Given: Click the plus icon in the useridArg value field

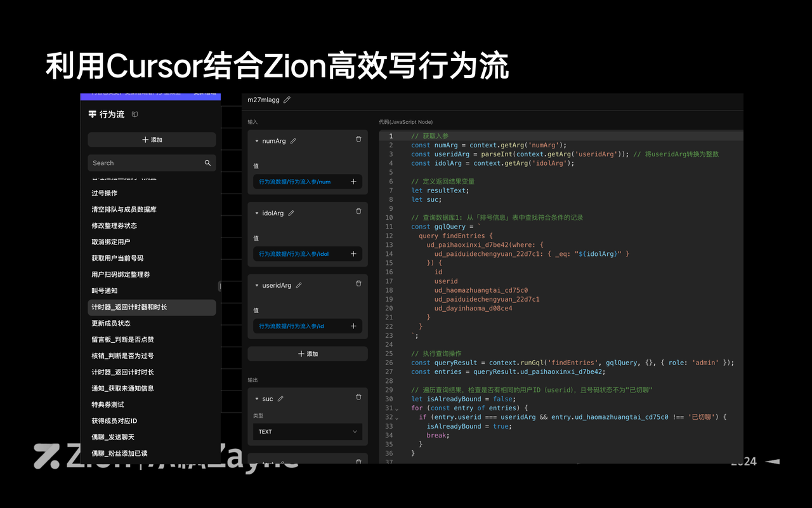Looking at the screenshot, I should pyautogui.click(x=353, y=326).
